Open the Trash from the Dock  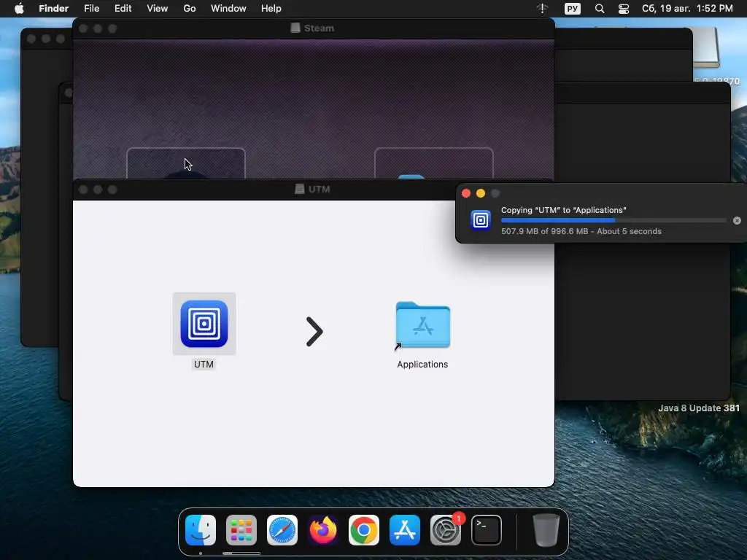tap(546, 530)
